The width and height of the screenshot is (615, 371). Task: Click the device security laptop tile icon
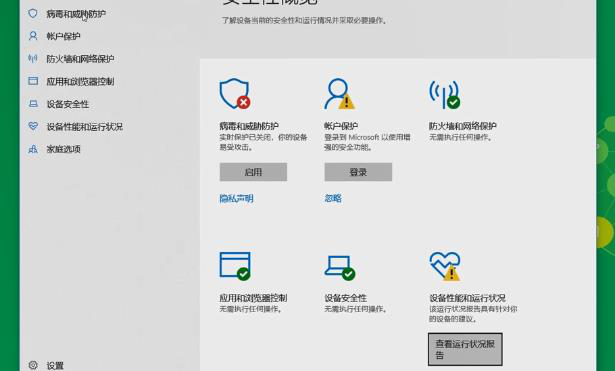340,267
